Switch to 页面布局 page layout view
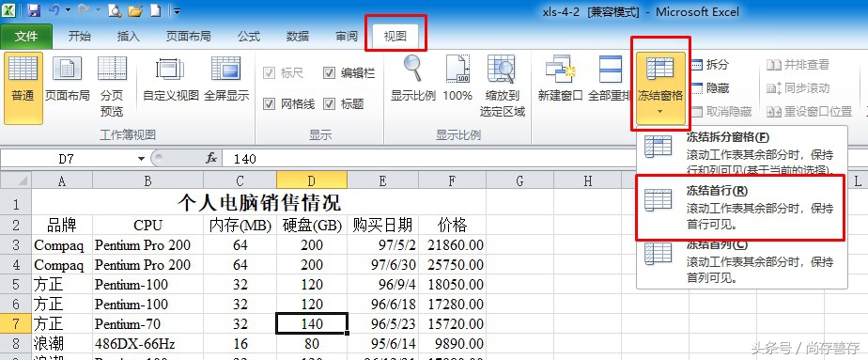868x360 pixels. point(67,79)
